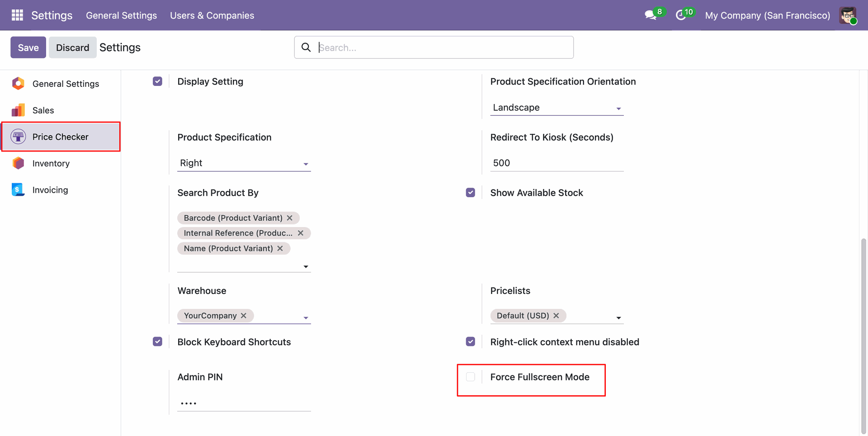
Task: Select the Inventory icon in sidebar
Action: coord(18,163)
